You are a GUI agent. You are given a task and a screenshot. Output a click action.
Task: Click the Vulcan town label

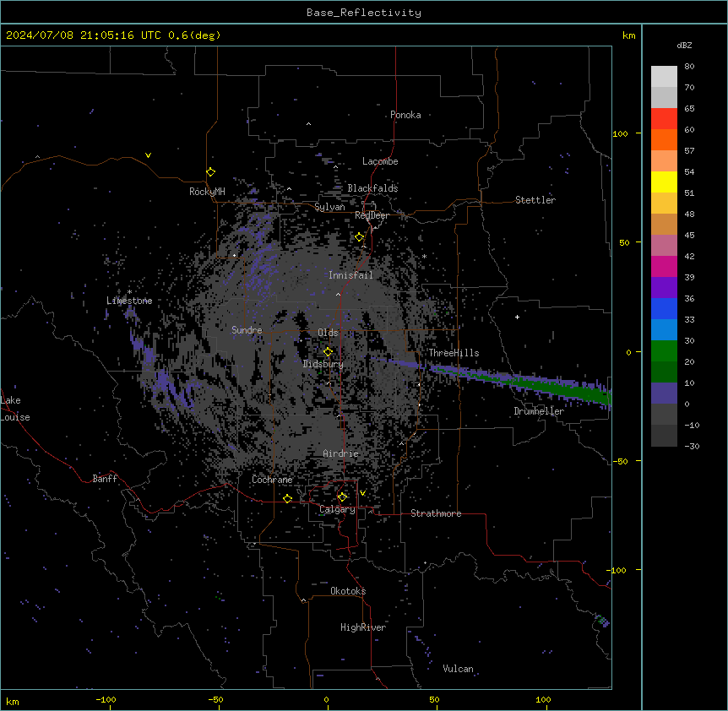[459, 669]
